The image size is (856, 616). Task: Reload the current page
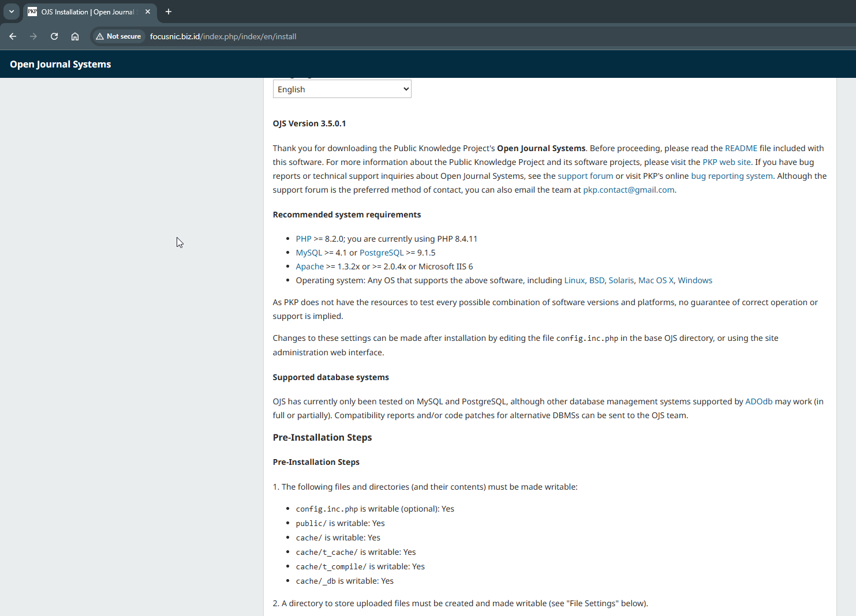54,36
